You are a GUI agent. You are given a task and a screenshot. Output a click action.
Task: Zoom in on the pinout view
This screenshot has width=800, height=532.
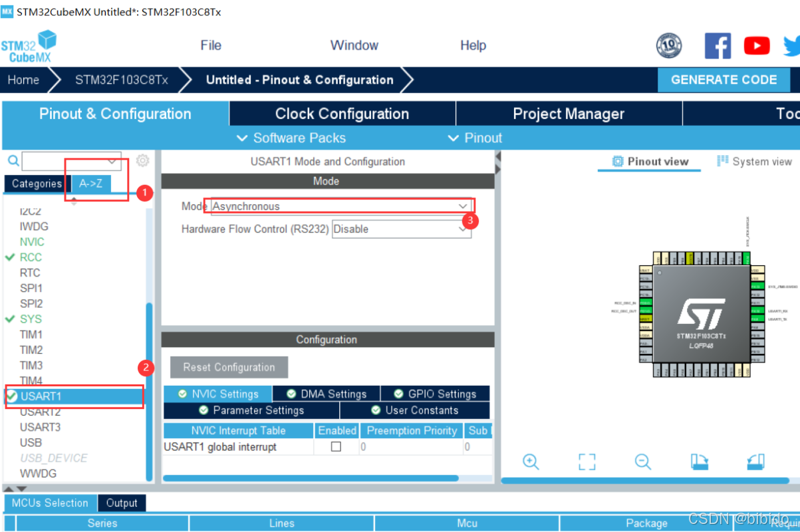(531, 462)
